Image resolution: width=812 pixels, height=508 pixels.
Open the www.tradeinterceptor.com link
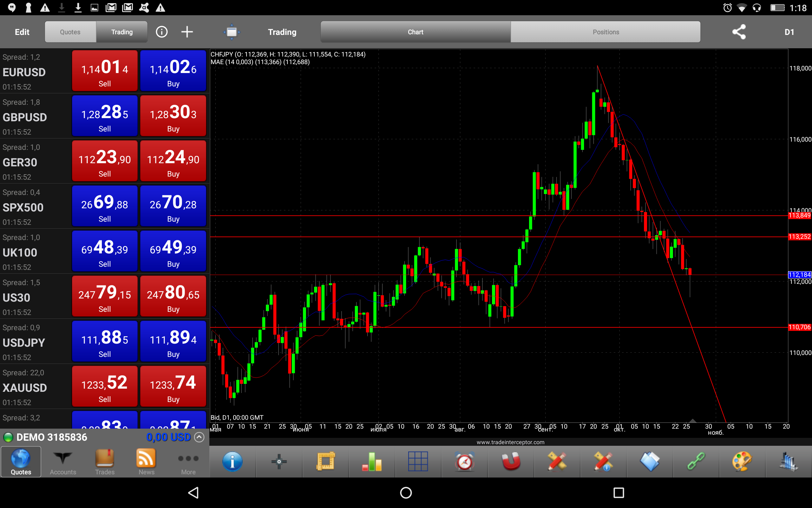(x=510, y=442)
